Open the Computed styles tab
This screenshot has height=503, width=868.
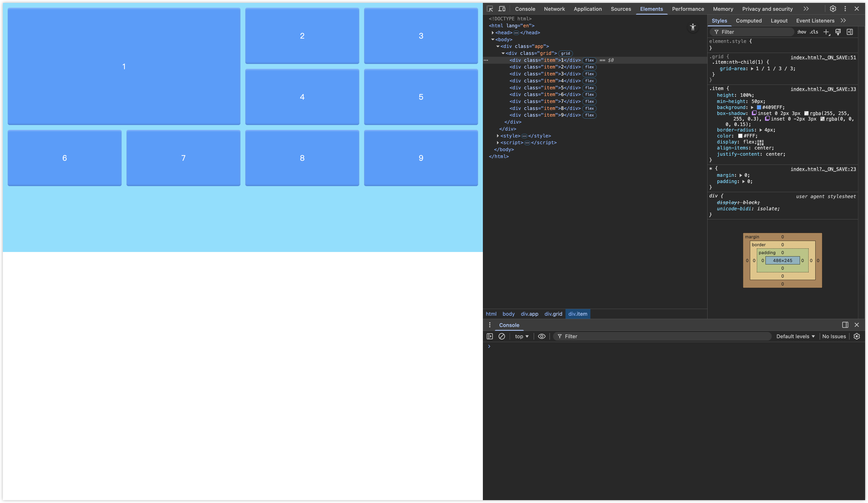pos(748,21)
